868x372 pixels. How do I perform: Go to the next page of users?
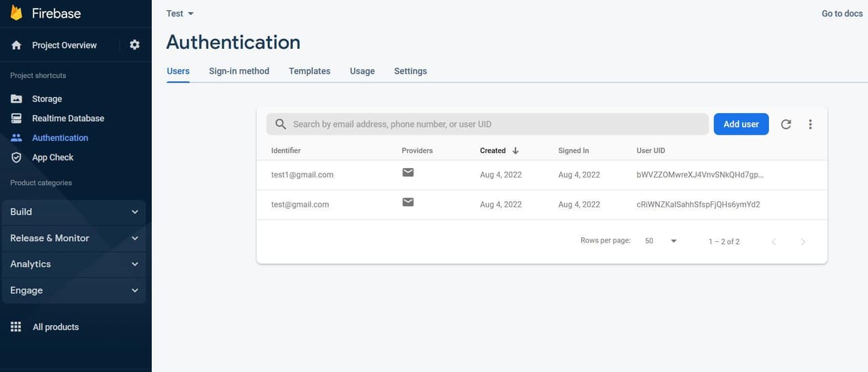tap(803, 242)
